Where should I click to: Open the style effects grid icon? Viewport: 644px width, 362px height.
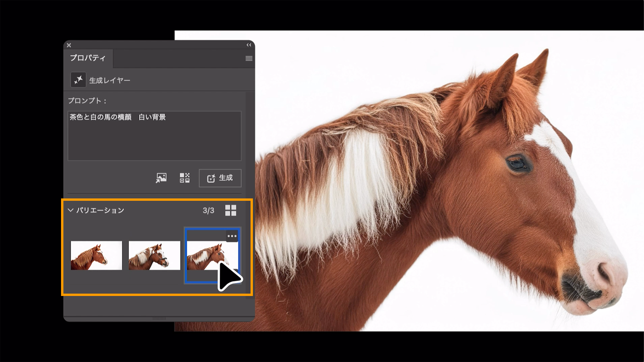[x=184, y=178]
